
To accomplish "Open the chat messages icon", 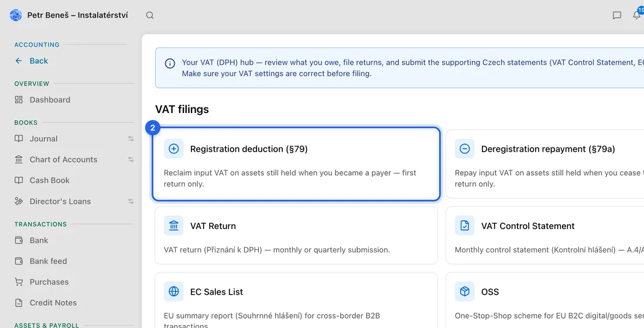I will tap(617, 15).
